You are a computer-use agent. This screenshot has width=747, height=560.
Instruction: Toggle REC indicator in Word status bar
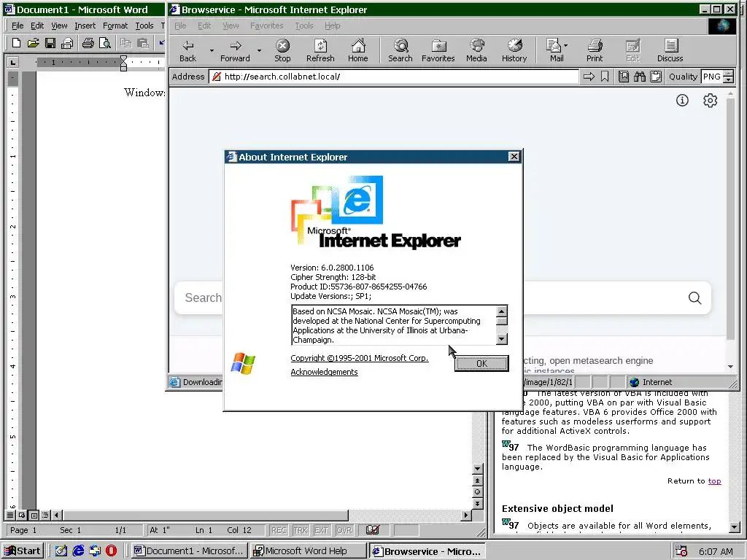tap(278, 530)
